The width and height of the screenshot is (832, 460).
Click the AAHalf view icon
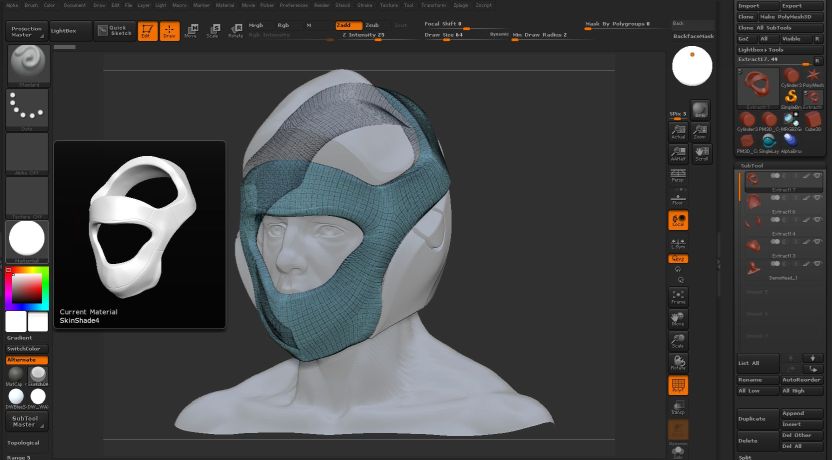click(678, 153)
